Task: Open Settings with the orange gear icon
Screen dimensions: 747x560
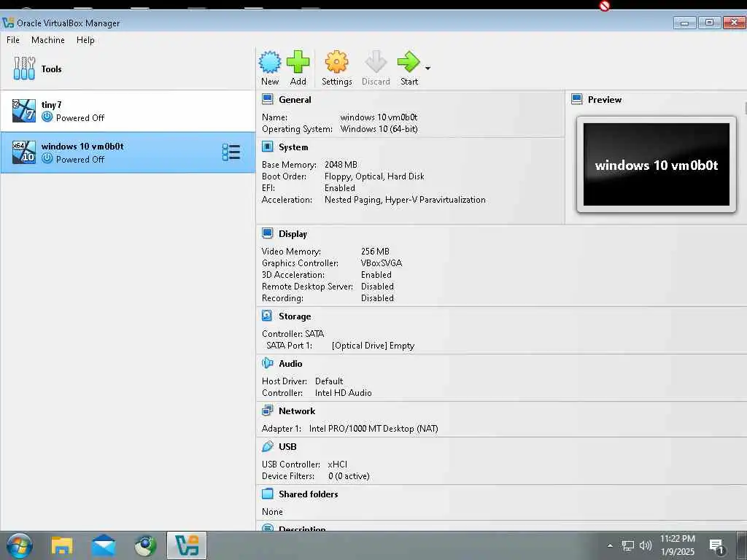Action: (x=337, y=62)
